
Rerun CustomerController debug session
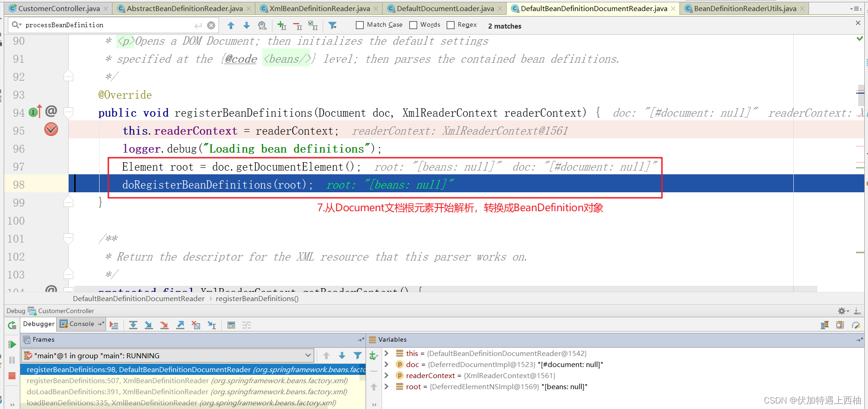click(x=12, y=326)
